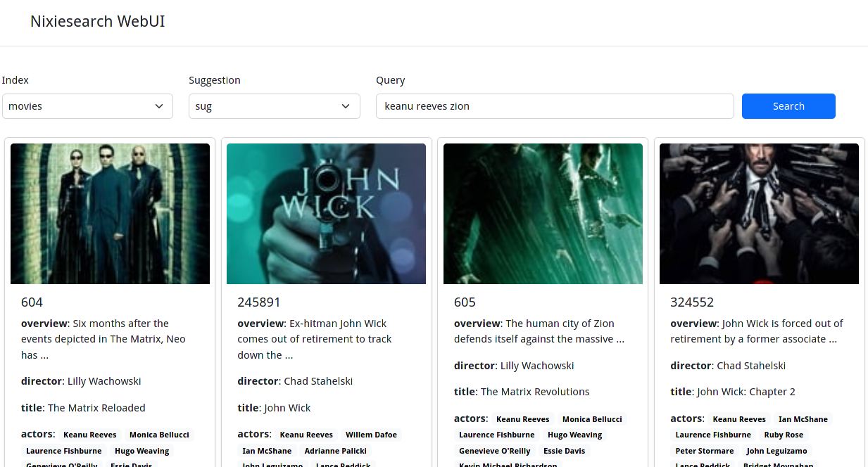The width and height of the screenshot is (868, 467).
Task: Click Keanu Reeves tag in card 245891
Action: point(306,435)
